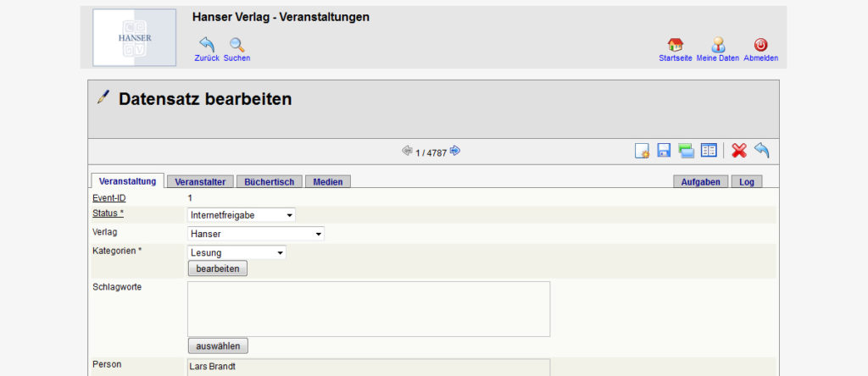Create a new record with new-document icon
This screenshot has height=376, width=868.
[643, 151]
